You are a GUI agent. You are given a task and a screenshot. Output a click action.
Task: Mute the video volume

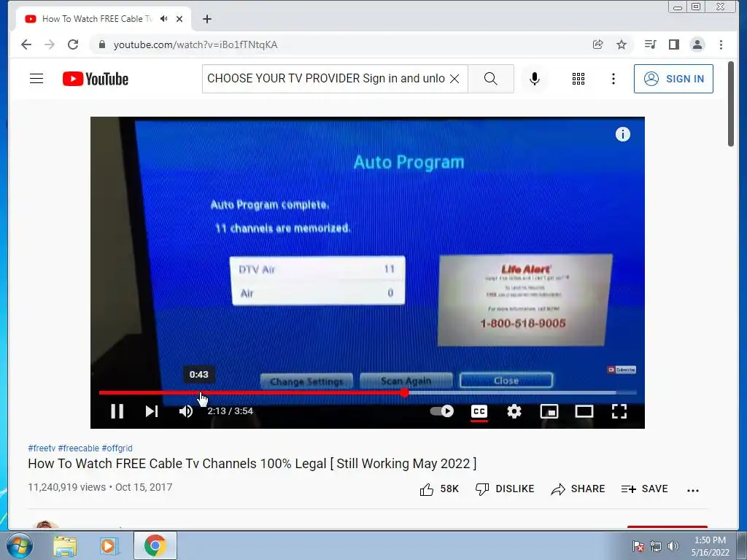click(186, 411)
